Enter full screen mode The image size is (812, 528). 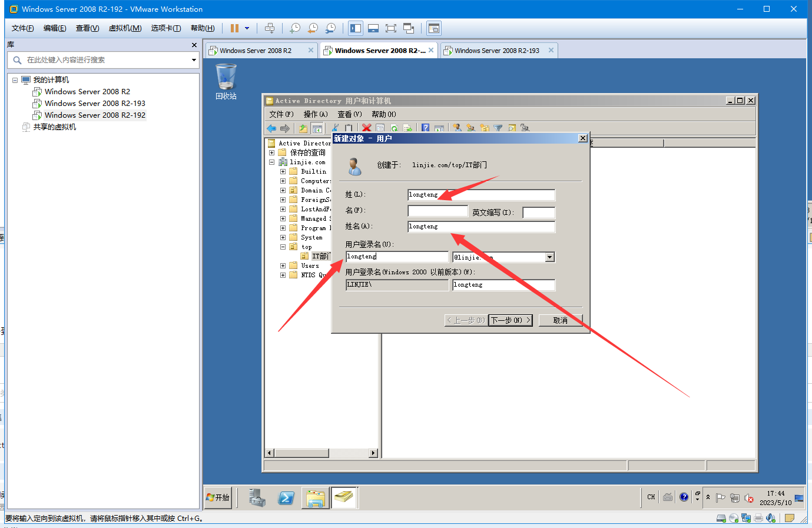[391, 28]
